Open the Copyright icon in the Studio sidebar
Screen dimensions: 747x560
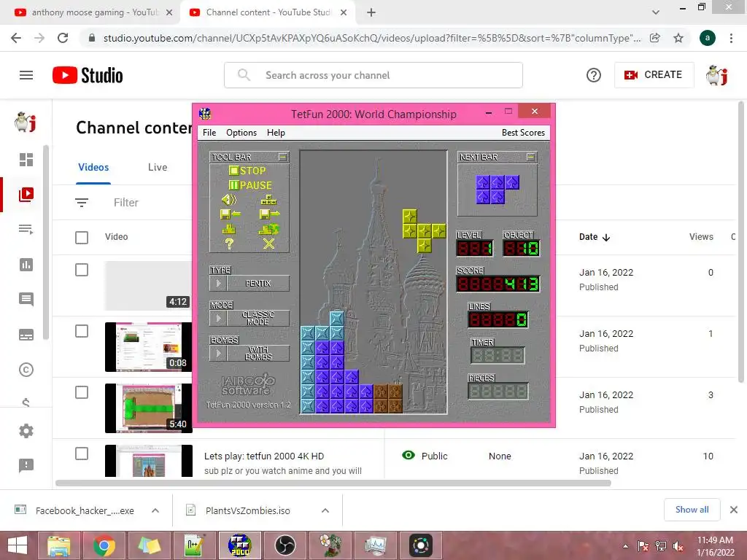click(x=26, y=370)
